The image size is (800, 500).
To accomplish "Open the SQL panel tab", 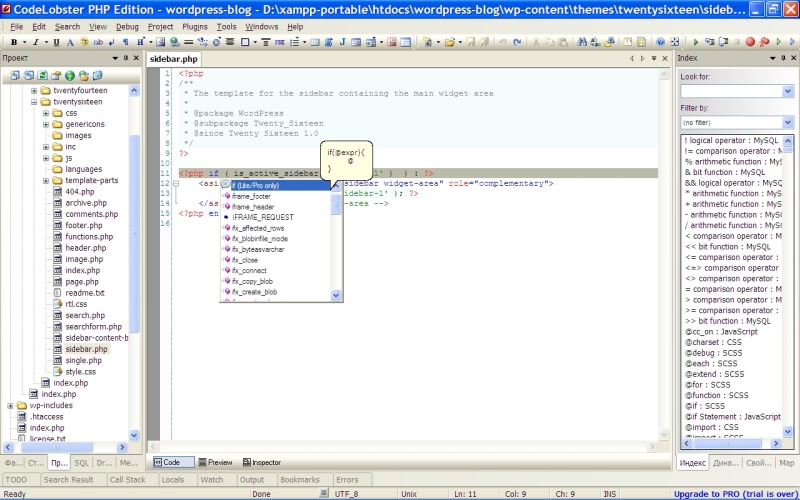I will point(82,463).
